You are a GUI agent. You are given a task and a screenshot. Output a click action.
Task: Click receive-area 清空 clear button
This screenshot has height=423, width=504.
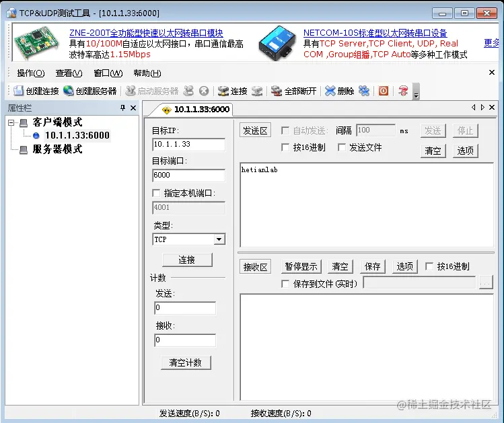point(340,266)
